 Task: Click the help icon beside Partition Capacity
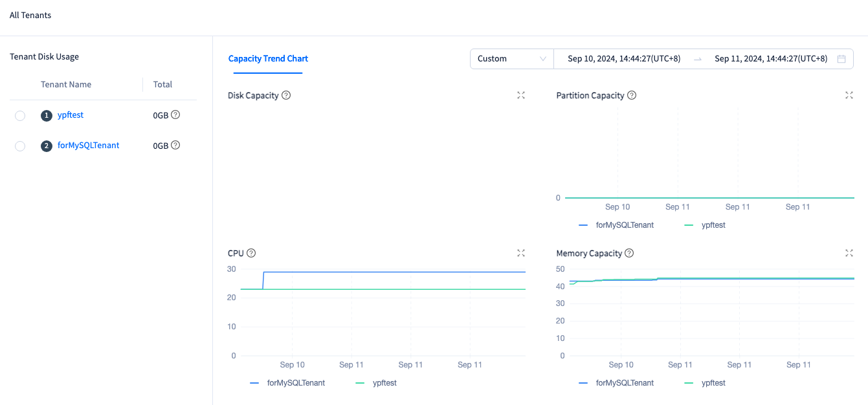[632, 95]
